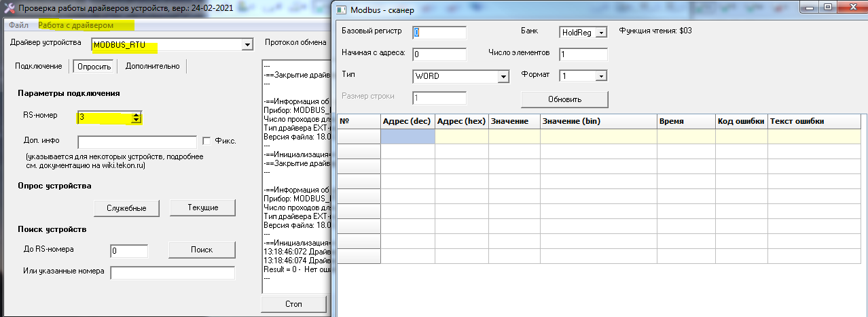Click the Обновить button
Screen dimensions: 868x317
(x=564, y=99)
